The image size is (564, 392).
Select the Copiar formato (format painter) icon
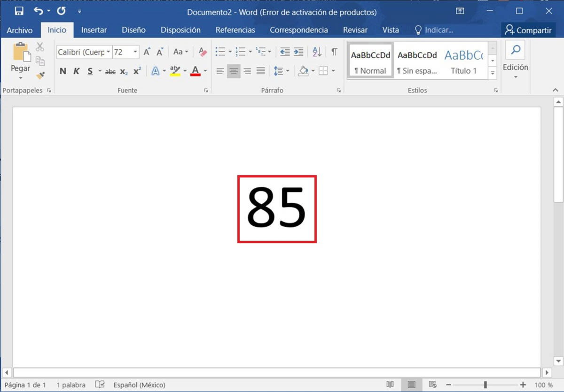40,75
